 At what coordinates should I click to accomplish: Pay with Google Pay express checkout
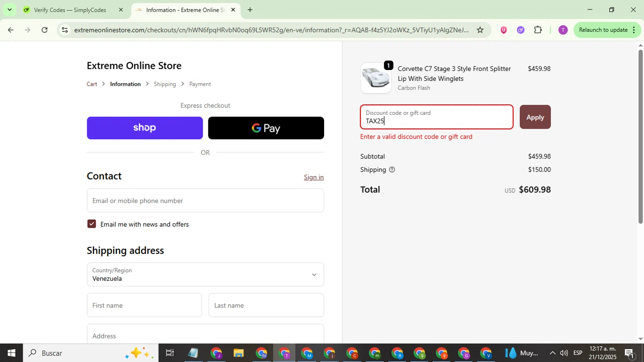(x=266, y=128)
